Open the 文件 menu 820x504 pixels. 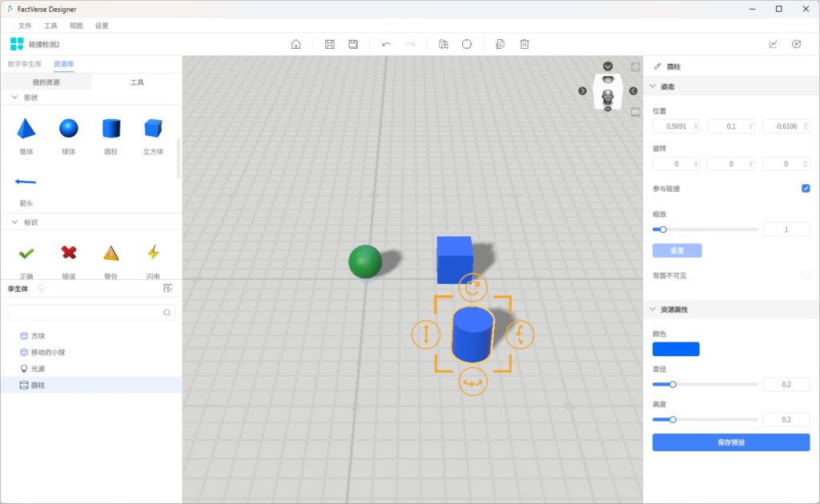[x=25, y=26]
